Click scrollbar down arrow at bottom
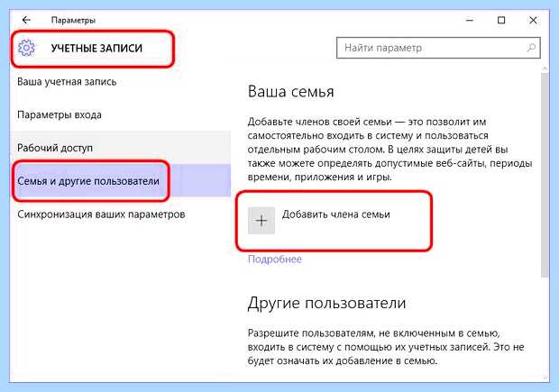Image resolution: width=559 pixels, height=392 pixels. tap(545, 377)
